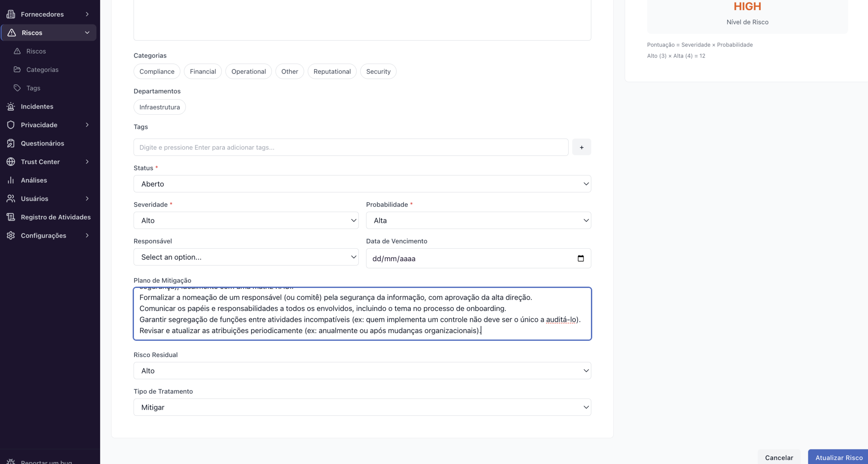Click the Questionários clipboard icon

[11, 143]
